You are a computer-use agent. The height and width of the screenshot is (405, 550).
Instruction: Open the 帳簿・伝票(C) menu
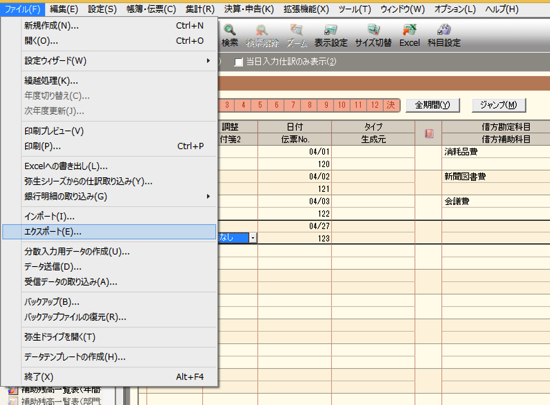(151, 9)
